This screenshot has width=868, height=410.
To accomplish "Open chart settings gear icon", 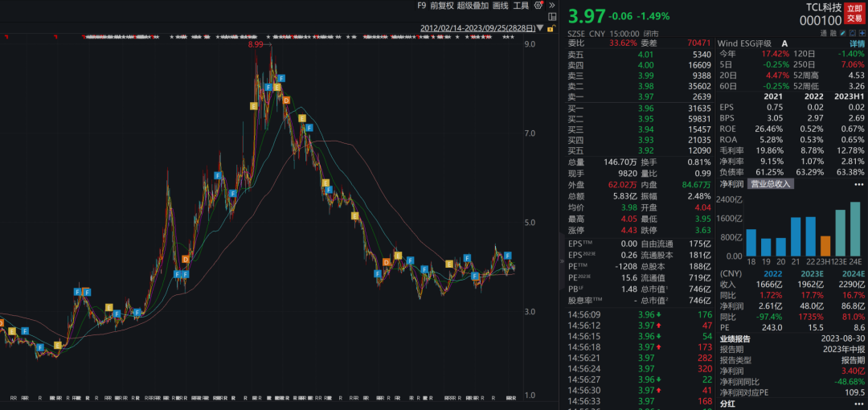I will pos(540,6).
